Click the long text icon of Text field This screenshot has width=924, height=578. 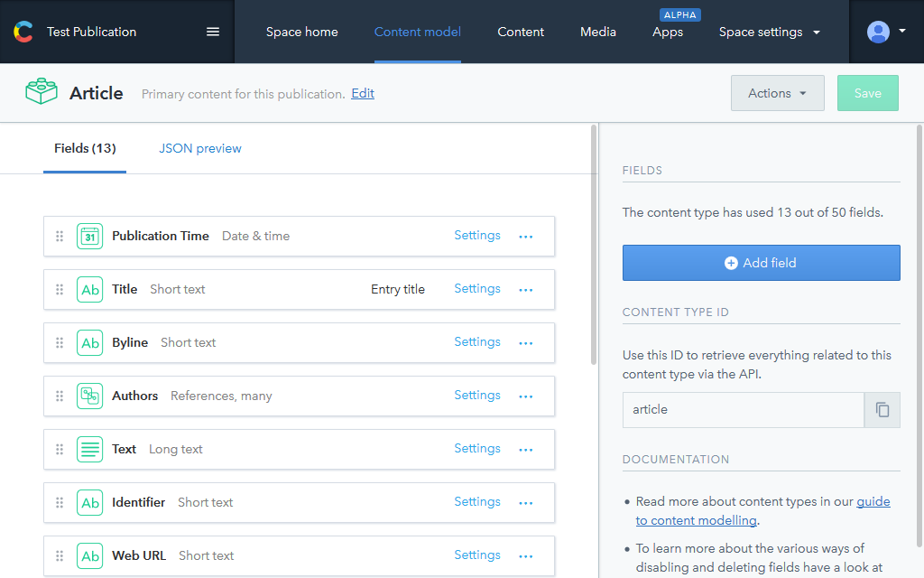click(x=90, y=450)
